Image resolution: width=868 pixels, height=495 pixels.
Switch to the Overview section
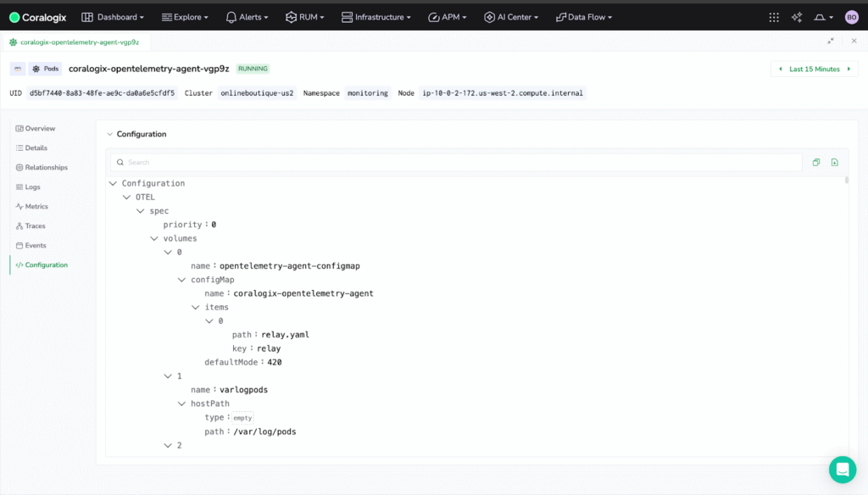36,129
